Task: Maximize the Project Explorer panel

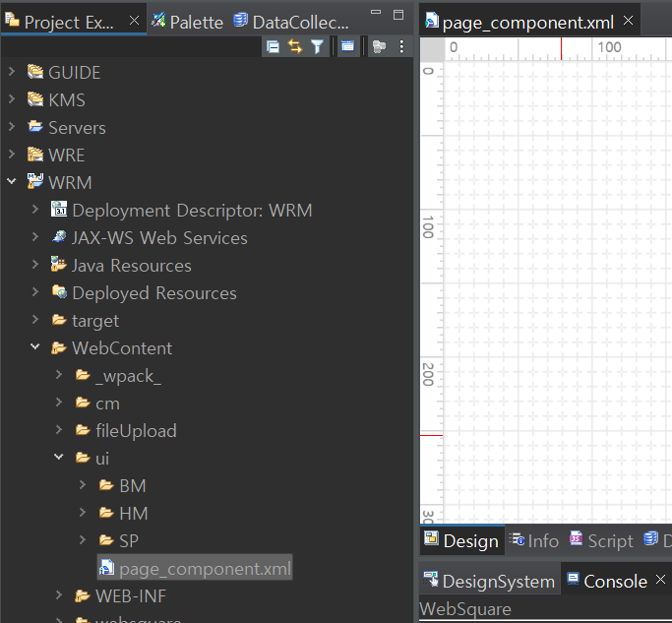Action: coord(398,15)
